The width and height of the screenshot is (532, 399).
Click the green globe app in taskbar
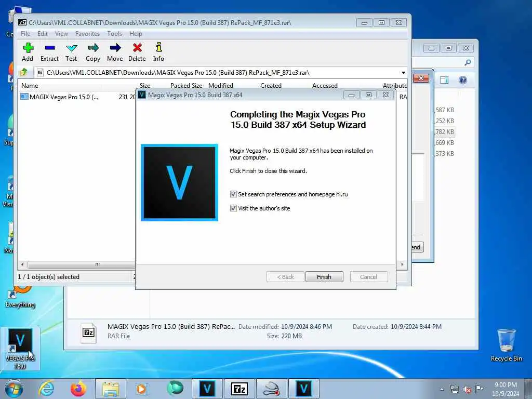click(175, 388)
